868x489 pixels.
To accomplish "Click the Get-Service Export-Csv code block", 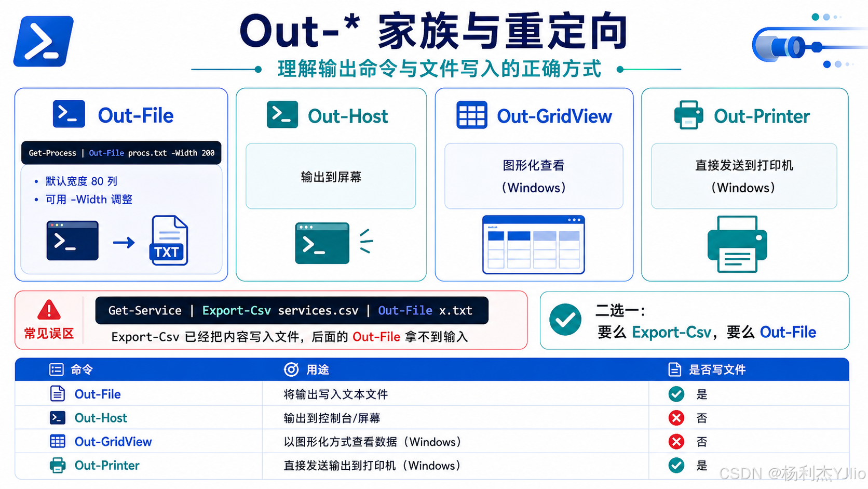I will pyautogui.click(x=292, y=310).
